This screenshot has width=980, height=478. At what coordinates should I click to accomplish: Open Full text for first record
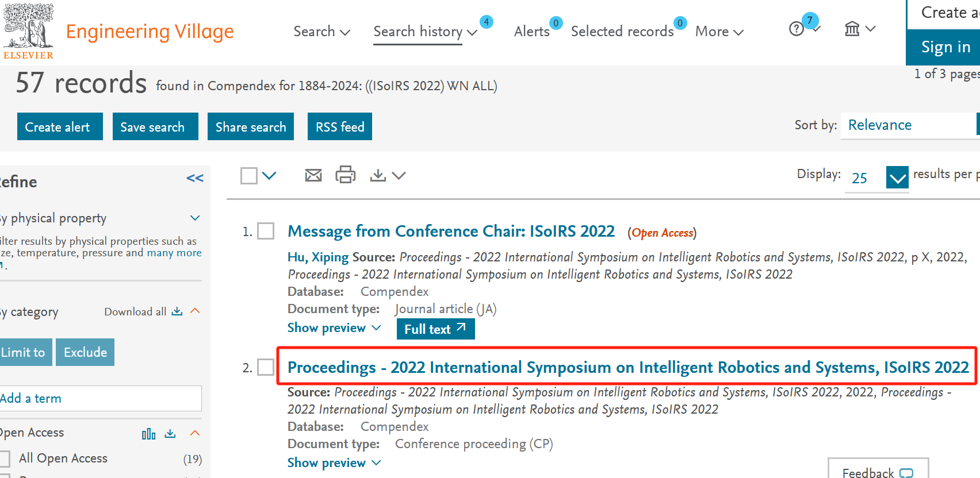(435, 329)
